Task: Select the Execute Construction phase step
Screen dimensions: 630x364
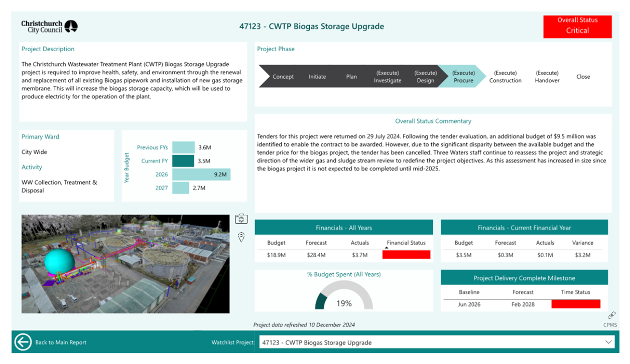Action: click(x=506, y=77)
